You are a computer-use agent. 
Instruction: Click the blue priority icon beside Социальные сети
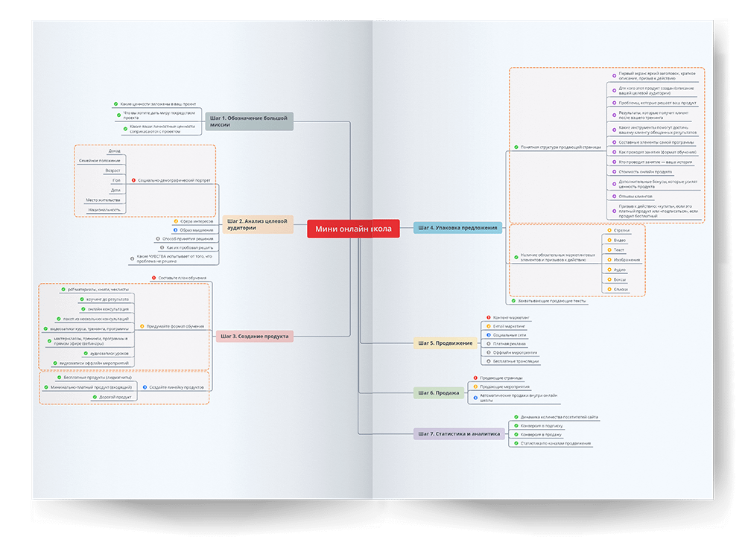tap(488, 335)
